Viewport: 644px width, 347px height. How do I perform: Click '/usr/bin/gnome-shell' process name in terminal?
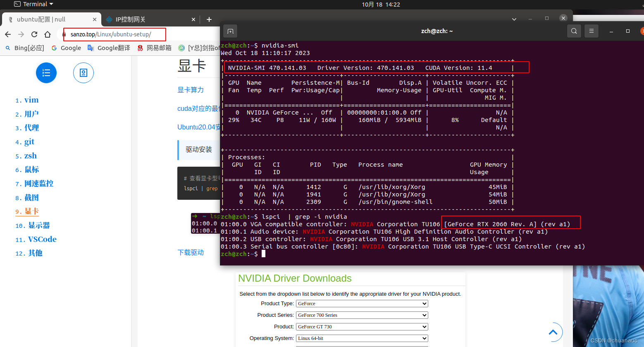395,202
